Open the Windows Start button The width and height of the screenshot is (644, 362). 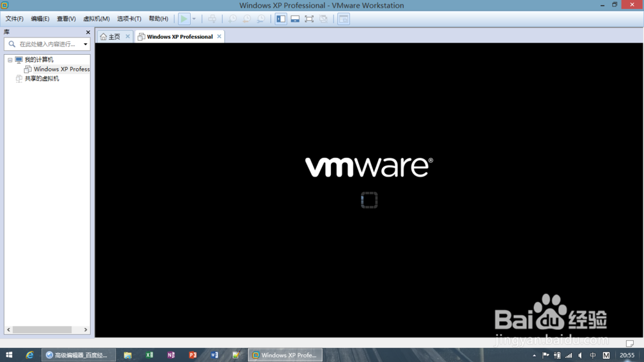(x=9, y=355)
